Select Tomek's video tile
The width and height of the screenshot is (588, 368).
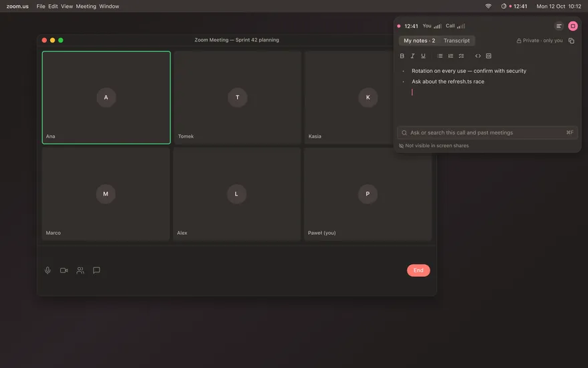pyautogui.click(x=237, y=98)
